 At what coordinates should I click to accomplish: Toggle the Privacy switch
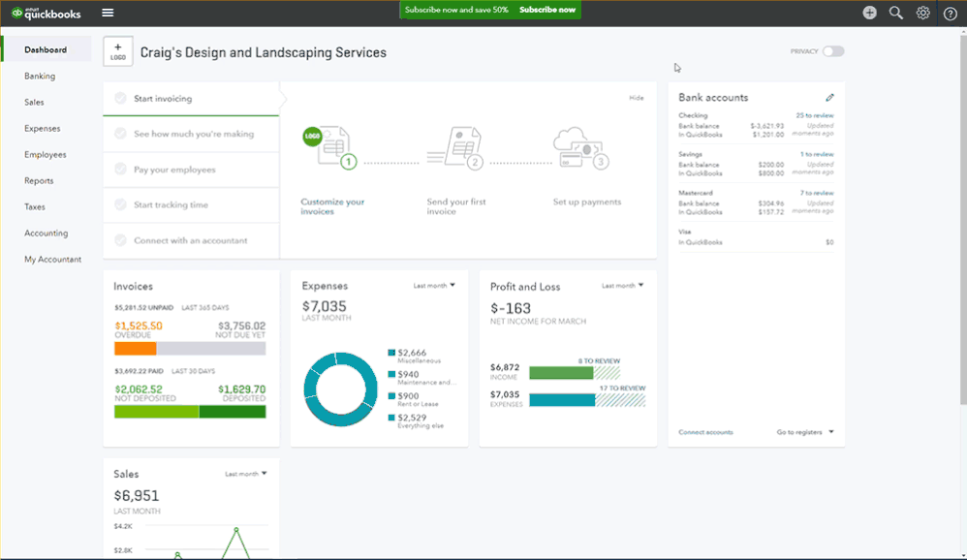click(x=833, y=51)
